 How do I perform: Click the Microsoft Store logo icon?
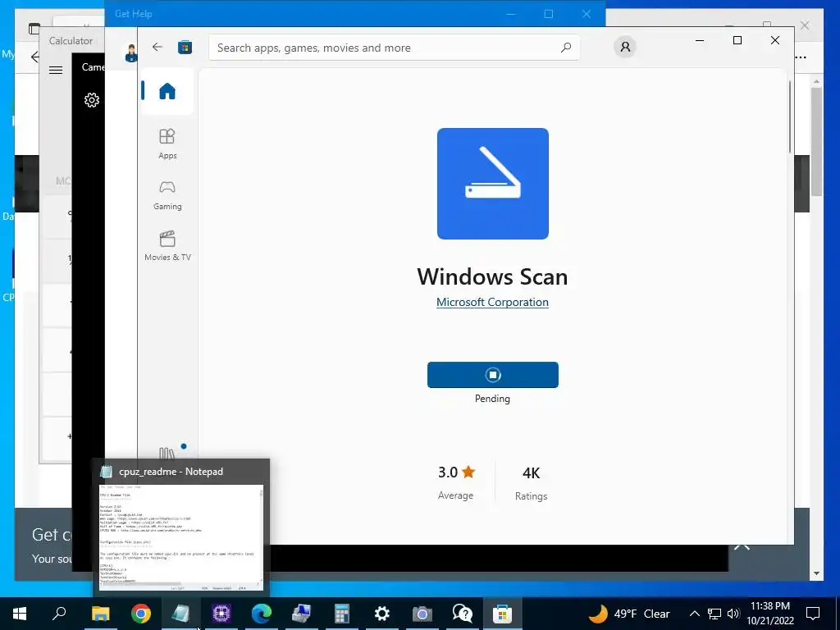pos(185,47)
